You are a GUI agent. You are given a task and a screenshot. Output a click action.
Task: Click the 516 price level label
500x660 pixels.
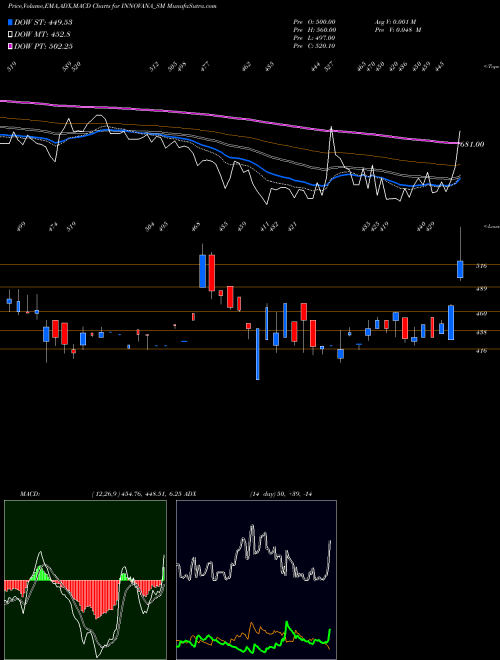[481, 266]
